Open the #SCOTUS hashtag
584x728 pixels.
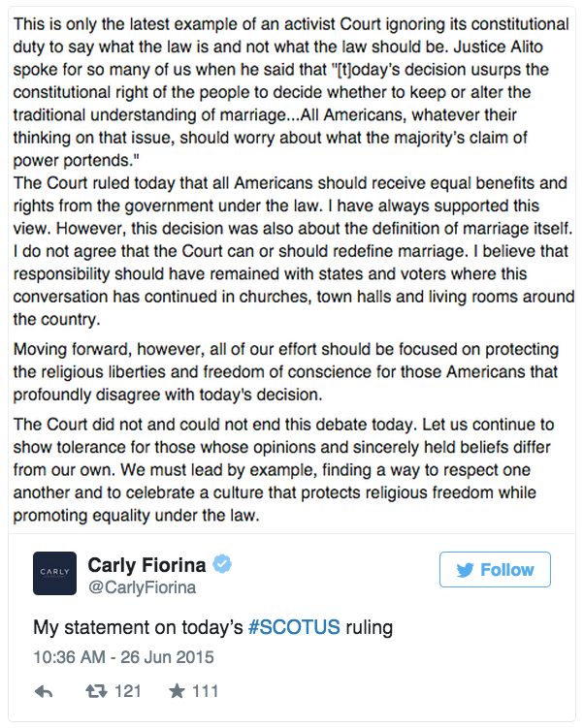[x=294, y=627]
